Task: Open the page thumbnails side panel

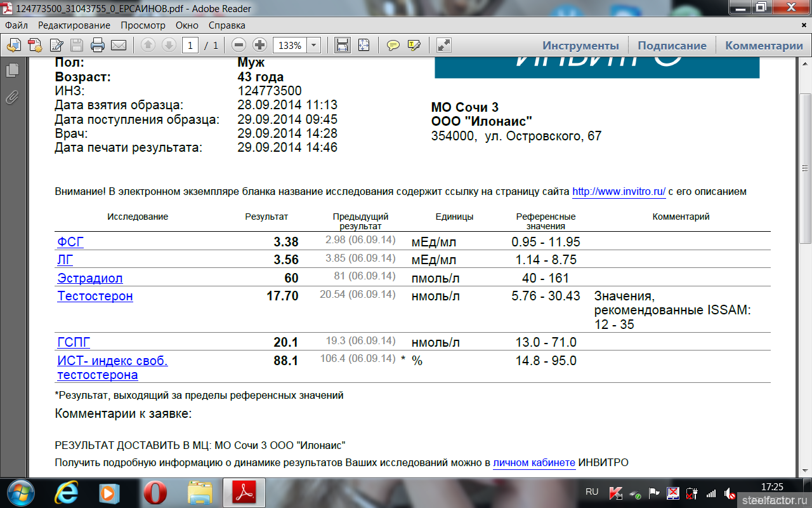Action: 12,71
